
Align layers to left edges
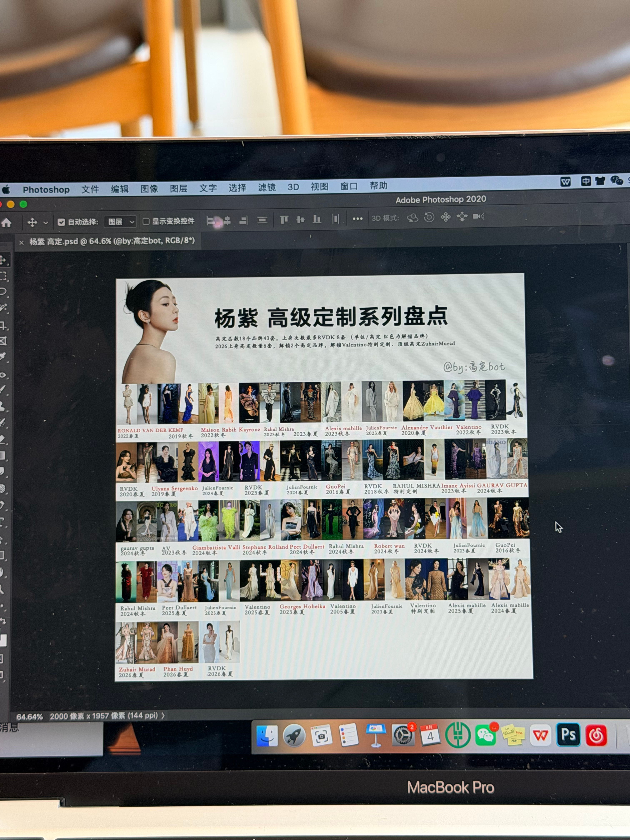(x=211, y=221)
